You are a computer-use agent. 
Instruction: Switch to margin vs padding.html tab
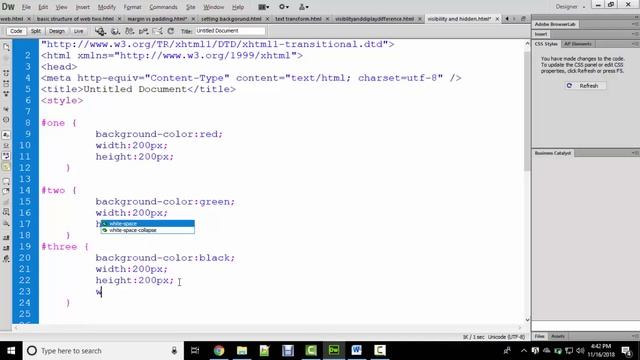click(157, 19)
